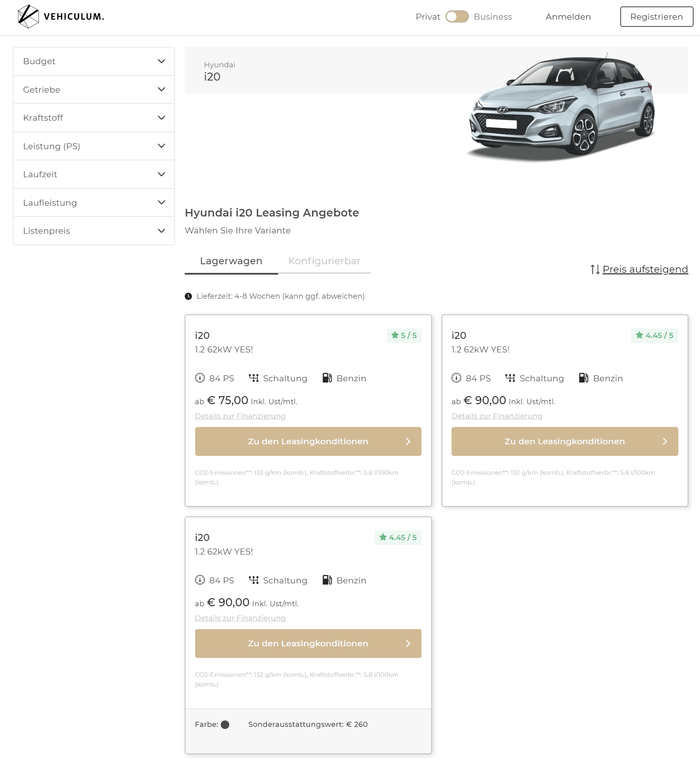The width and height of the screenshot is (700, 759).
Task: Click the star rating badge 5 / 5
Action: (x=404, y=336)
